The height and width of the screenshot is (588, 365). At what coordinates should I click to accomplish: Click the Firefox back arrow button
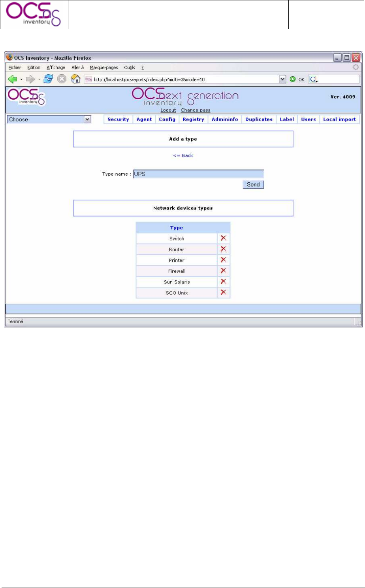click(x=13, y=79)
